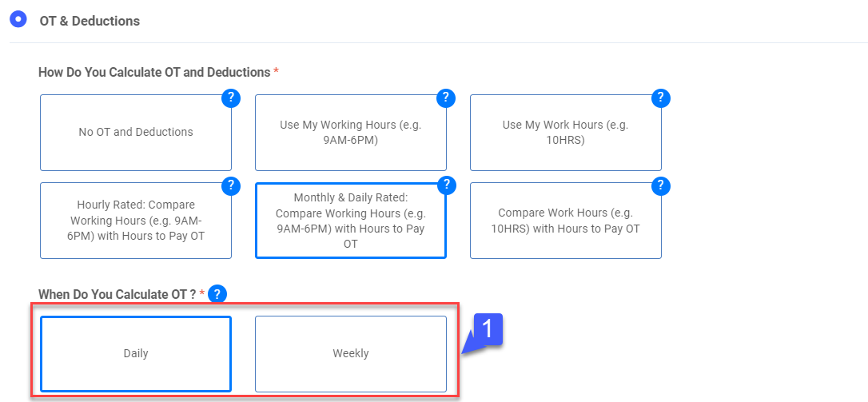The width and height of the screenshot is (868, 402).
Task: Select Use My Work Hours (e.g. 10HRS)
Action: [566, 133]
